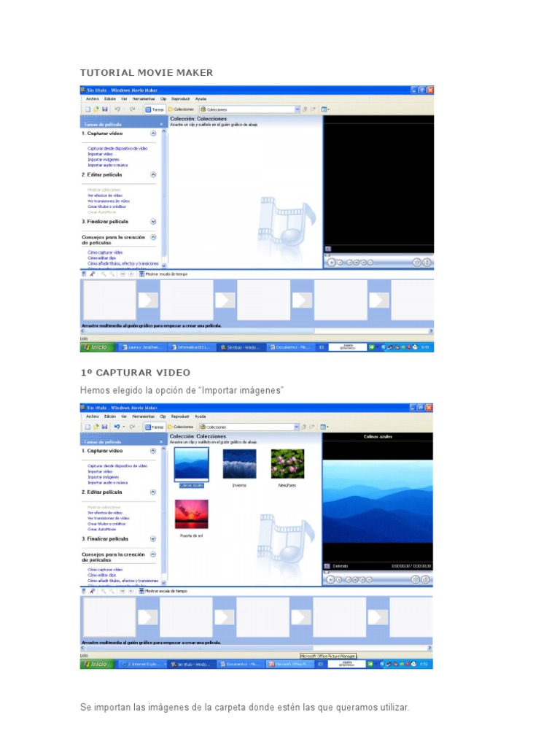
Task: Click the storyboard horizontal scrollbar in the lower screenshot
Action: (x=257, y=648)
